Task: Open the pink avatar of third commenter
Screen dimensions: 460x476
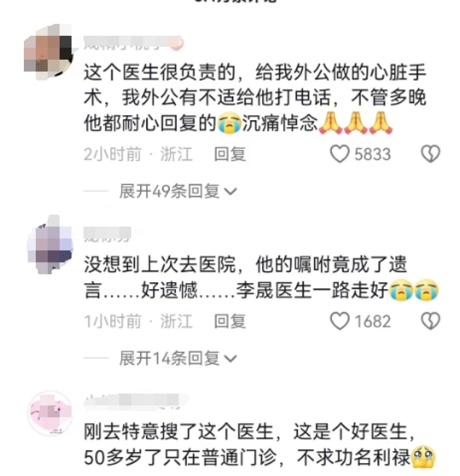Action: (50, 413)
